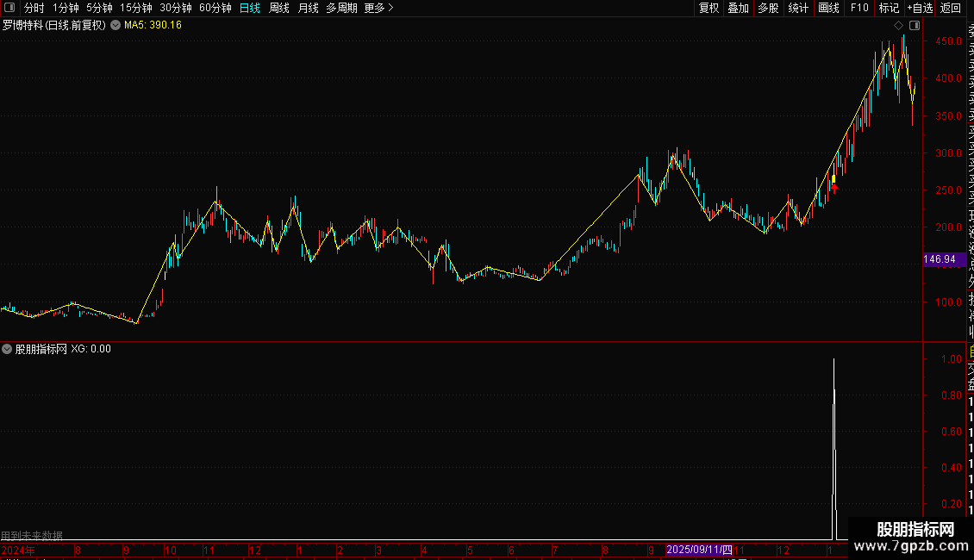
Task: Click the 叠加 overlay button
Action: [739, 8]
